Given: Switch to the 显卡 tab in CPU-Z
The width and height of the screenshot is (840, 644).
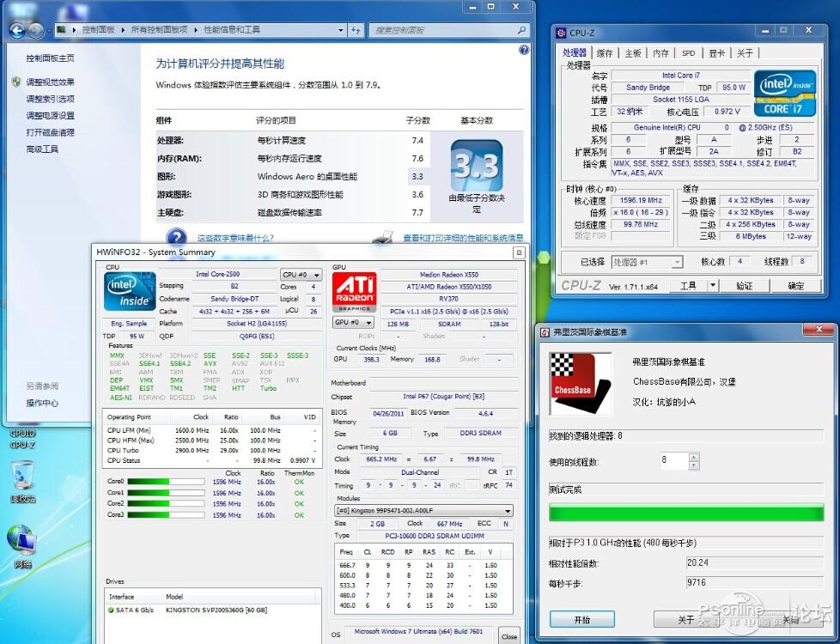Looking at the screenshot, I should click(717, 53).
